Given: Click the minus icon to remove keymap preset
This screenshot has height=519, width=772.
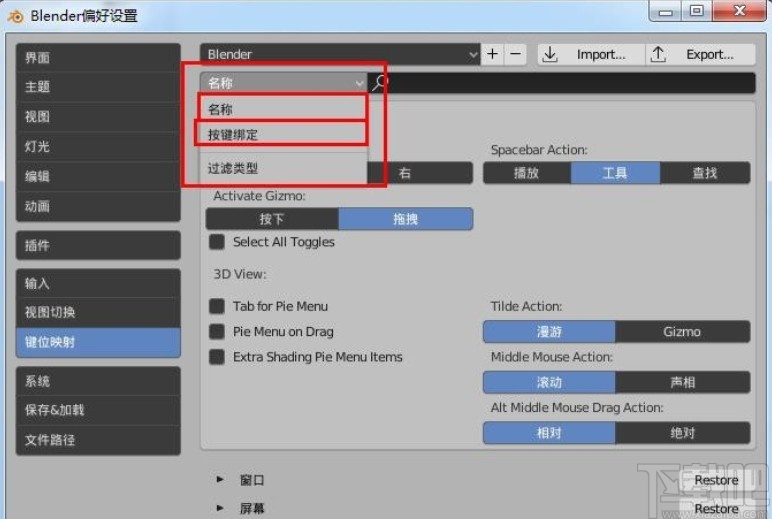Looking at the screenshot, I should [515, 54].
